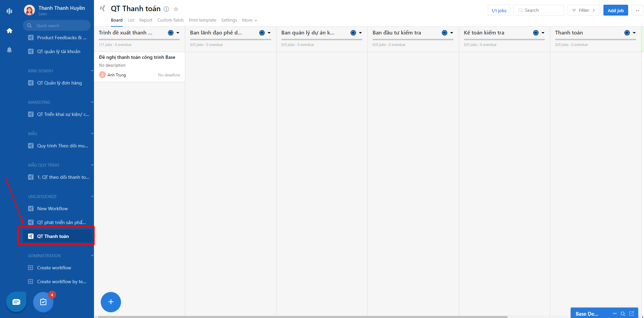Open the tasks checklist button with badge 4

coord(43,302)
